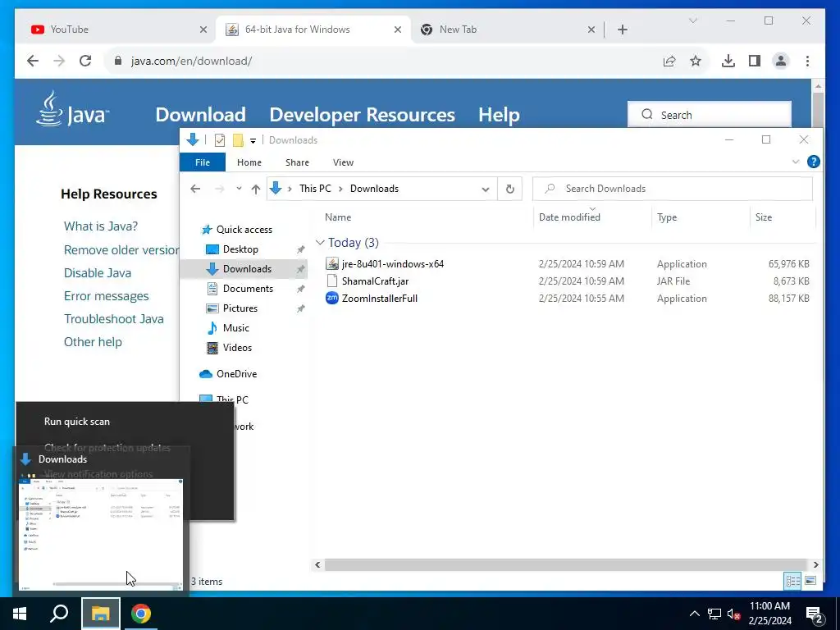Click Chrome icon on taskbar
840x630 pixels.
point(141,614)
